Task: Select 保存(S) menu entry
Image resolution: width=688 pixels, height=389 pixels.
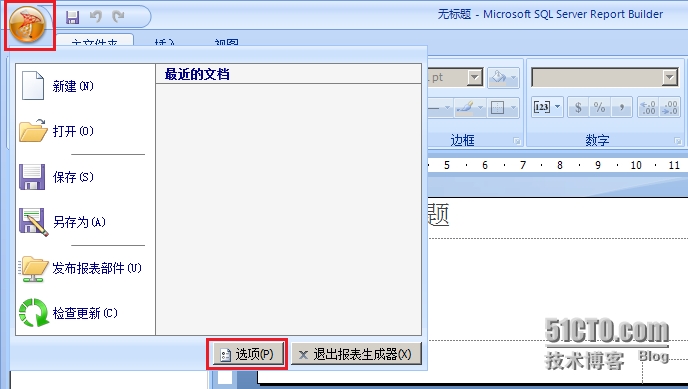Action: (x=85, y=177)
